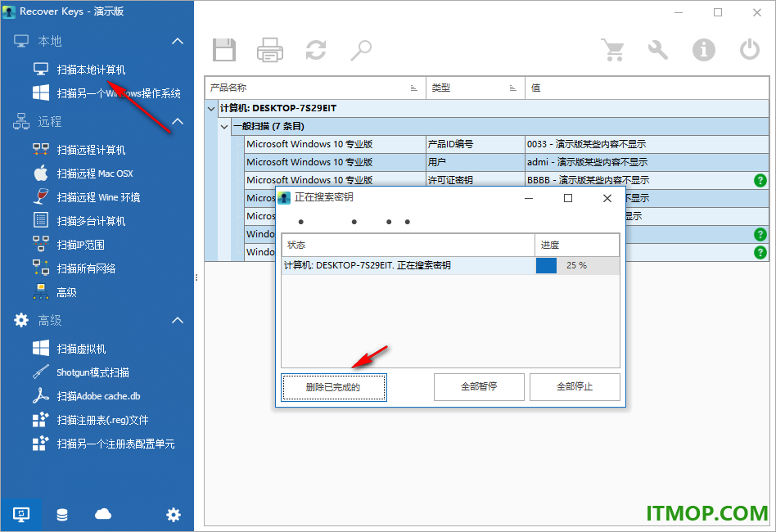Click the value cell starting with 0033
The width and height of the screenshot is (776, 532).
[x=647, y=144]
